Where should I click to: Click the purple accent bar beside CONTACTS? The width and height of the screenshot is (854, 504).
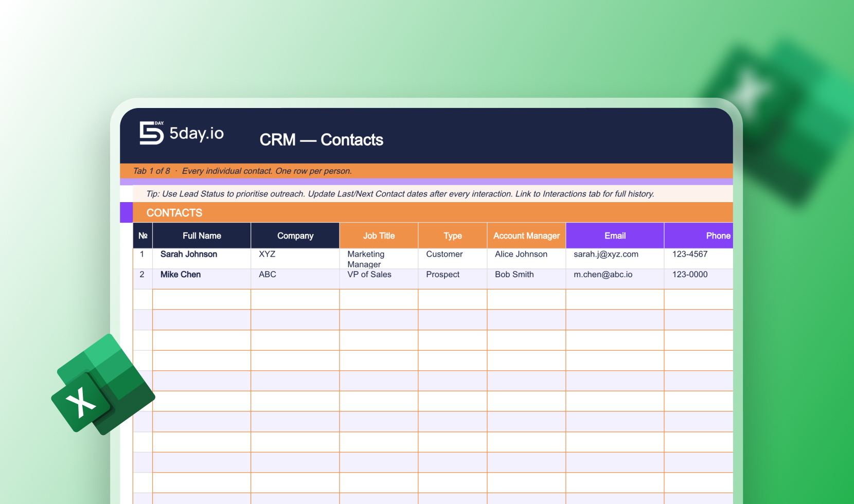pyautogui.click(x=127, y=212)
